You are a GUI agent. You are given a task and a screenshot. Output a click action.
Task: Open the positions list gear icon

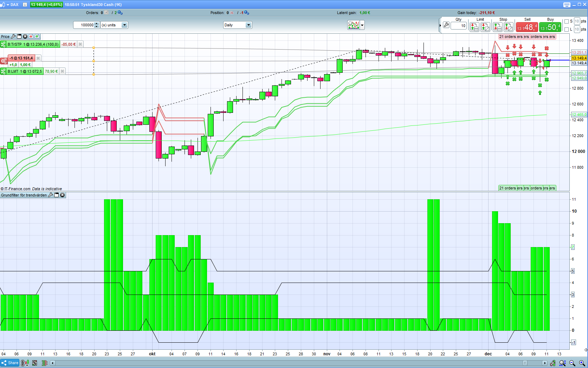[x=246, y=13]
